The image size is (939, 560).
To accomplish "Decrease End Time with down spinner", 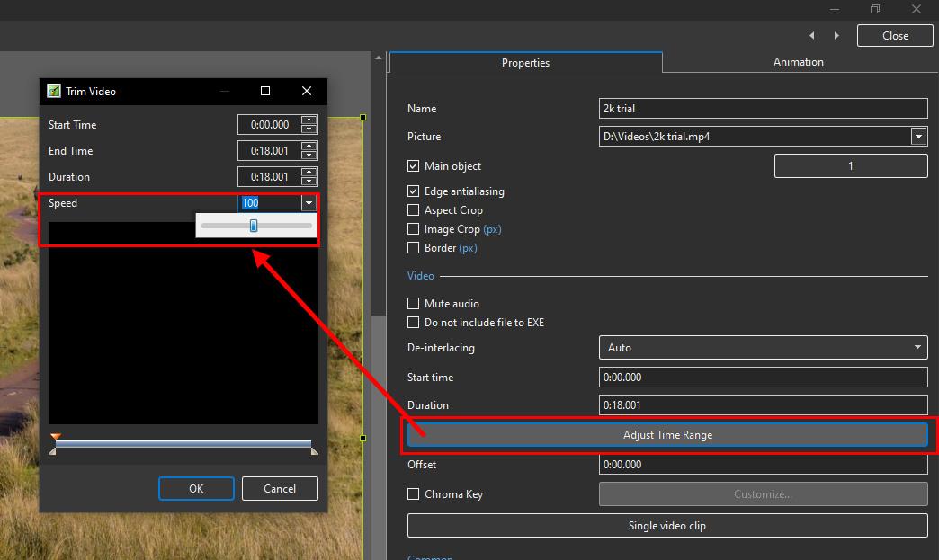I will [x=309, y=156].
